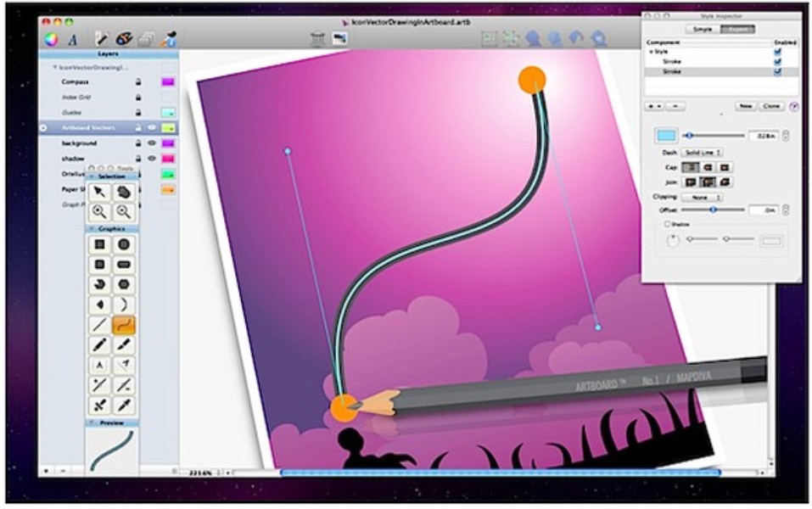Screen dimensions: 812x509
Task: Collapse the Style tree row in inspector
Action: pos(651,53)
